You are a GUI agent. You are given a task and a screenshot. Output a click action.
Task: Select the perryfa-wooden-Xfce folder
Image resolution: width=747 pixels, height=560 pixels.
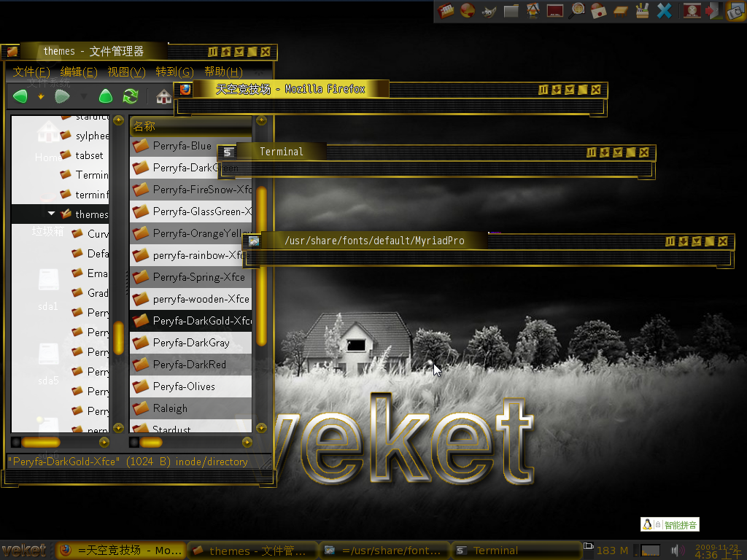click(x=191, y=299)
